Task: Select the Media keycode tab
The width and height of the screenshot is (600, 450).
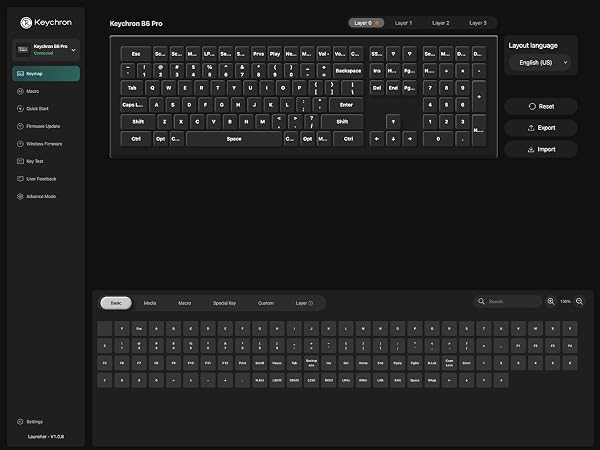Action: (x=150, y=303)
